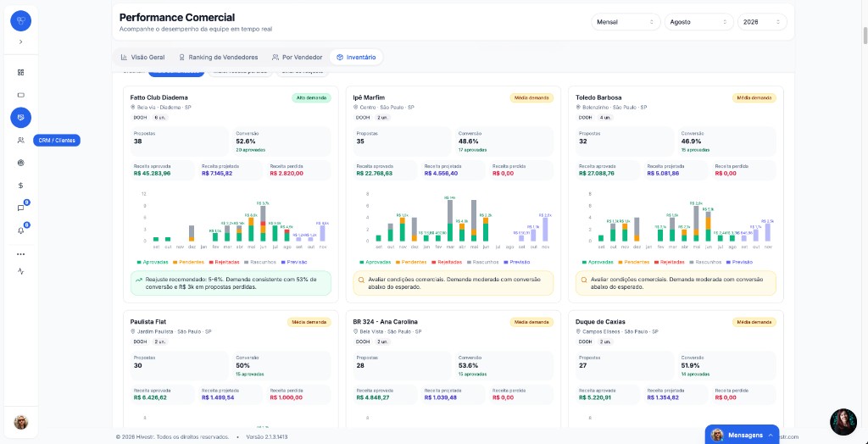Open the chat messages sidebar icon
Screen dimensions: 868x444
coord(21,208)
